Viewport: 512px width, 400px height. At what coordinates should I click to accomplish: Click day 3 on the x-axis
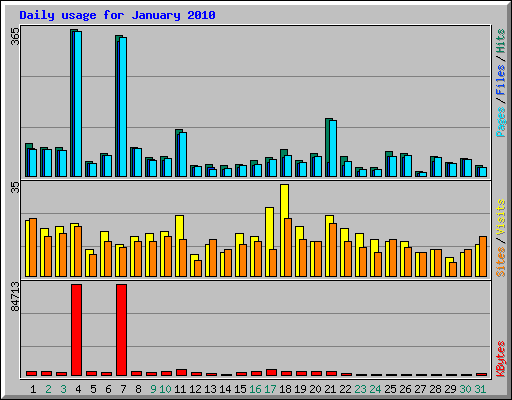coord(63,389)
